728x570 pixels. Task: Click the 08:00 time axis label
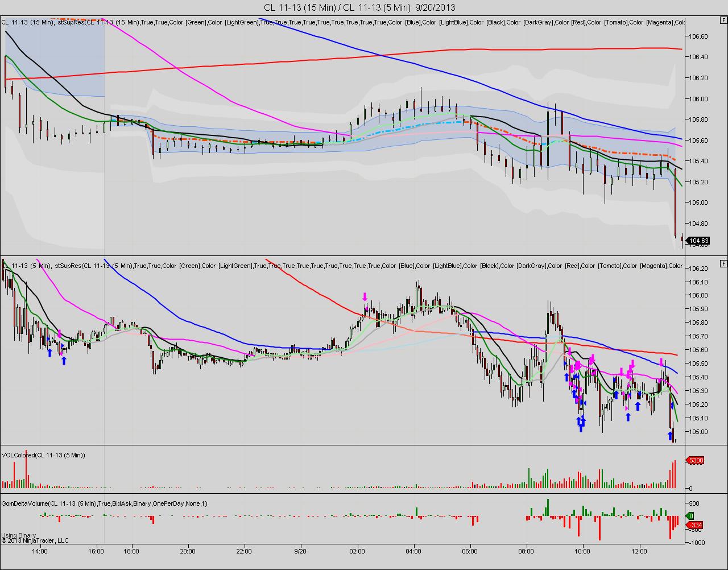526,551
